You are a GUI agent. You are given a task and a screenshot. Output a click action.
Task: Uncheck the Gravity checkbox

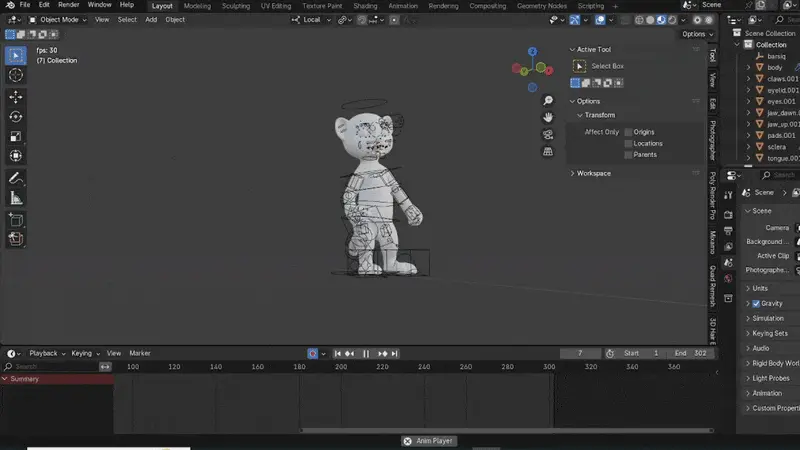(x=756, y=303)
